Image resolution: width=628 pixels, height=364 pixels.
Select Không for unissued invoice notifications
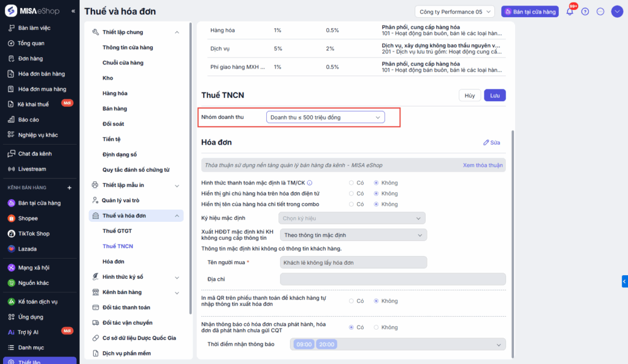click(377, 327)
